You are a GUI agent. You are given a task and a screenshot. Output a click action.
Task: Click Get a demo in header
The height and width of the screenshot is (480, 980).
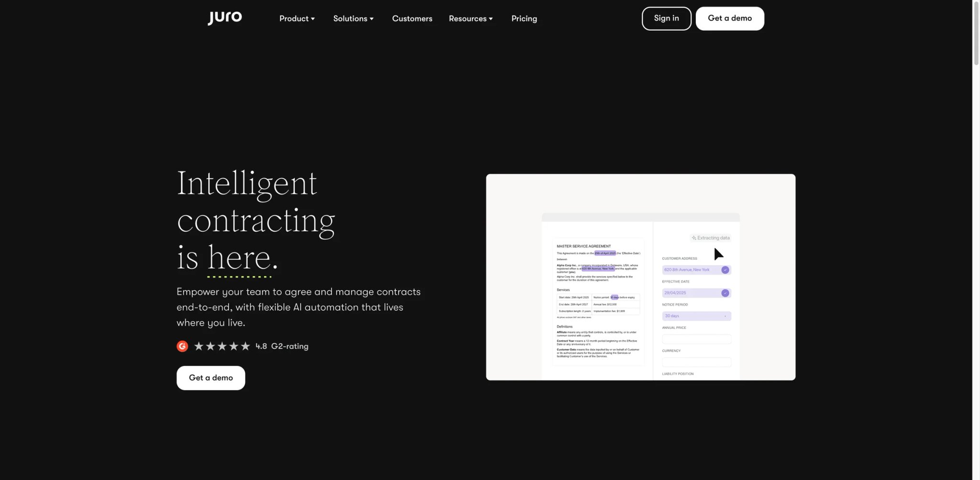(x=730, y=18)
